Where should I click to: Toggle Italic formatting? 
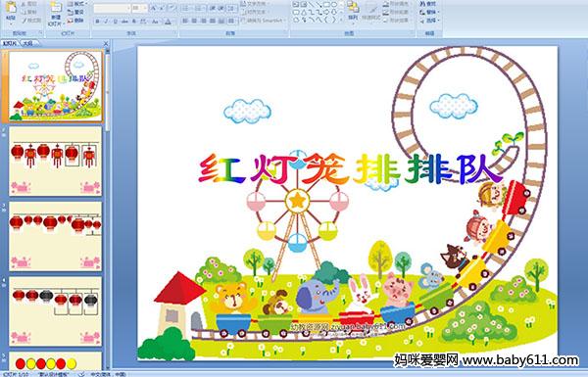106,22
